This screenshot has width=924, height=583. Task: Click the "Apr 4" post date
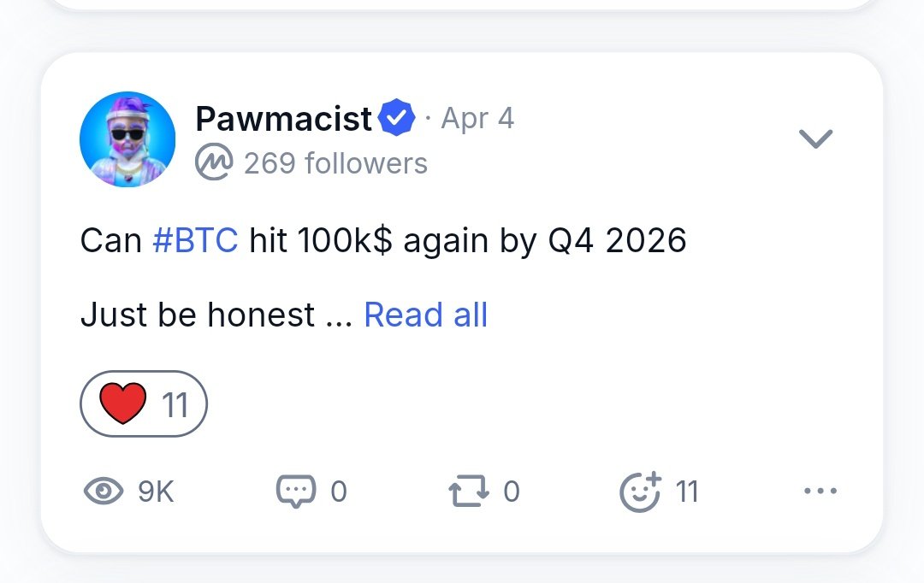coord(477,118)
